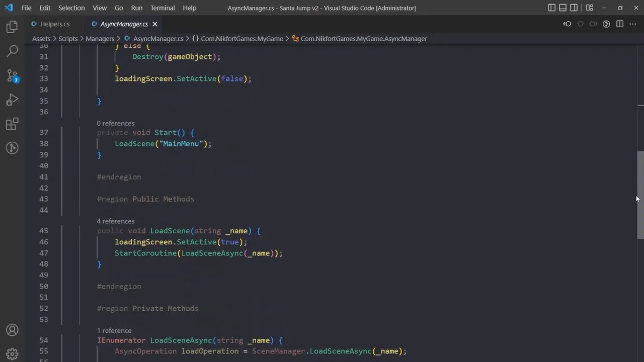The width and height of the screenshot is (644, 362).
Task: Expand the Com.NikfortGames.MyGame.AsyncManager class breadcrumb
Action: pyautogui.click(x=359, y=39)
